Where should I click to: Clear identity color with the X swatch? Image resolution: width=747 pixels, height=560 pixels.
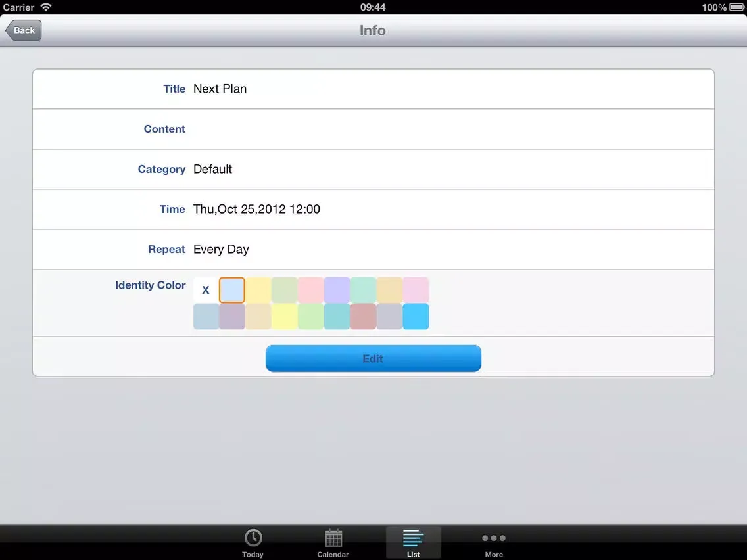pos(206,290)
